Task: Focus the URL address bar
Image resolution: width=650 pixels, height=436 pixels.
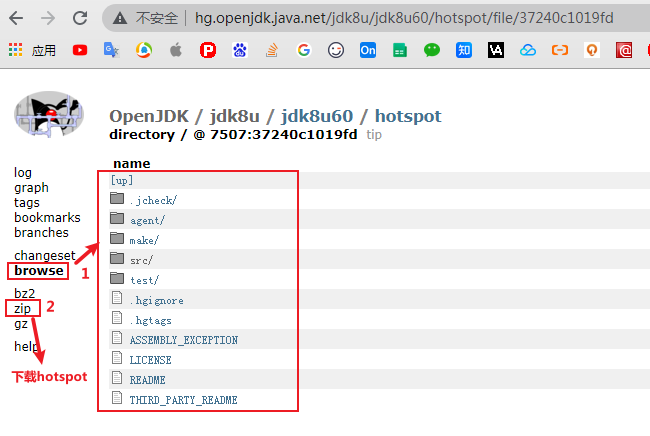Action: (404, 18)
